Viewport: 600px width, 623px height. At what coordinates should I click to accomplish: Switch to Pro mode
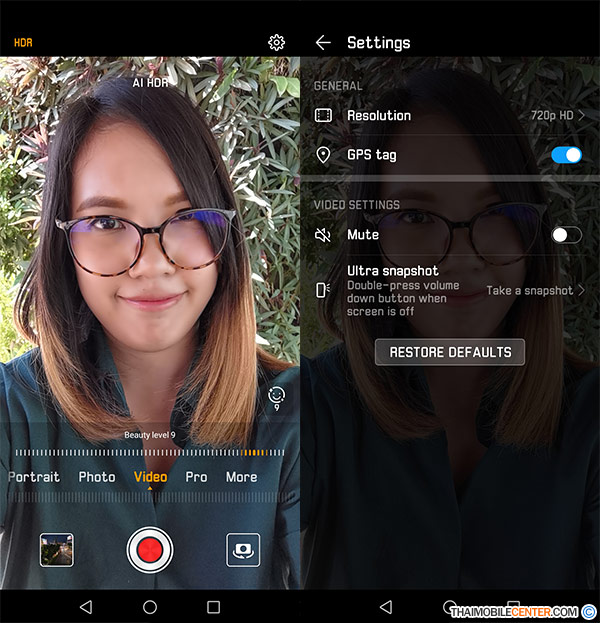click(196, 477)
